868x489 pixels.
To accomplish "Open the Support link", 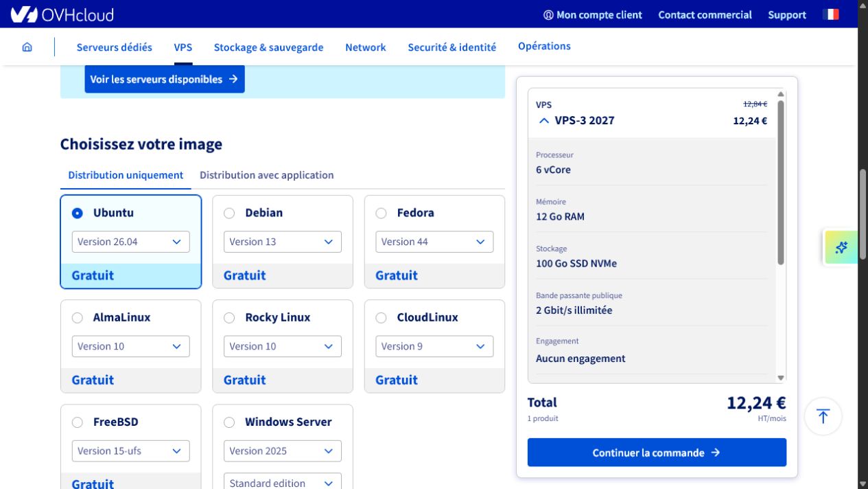I will [x=787, y=15].
